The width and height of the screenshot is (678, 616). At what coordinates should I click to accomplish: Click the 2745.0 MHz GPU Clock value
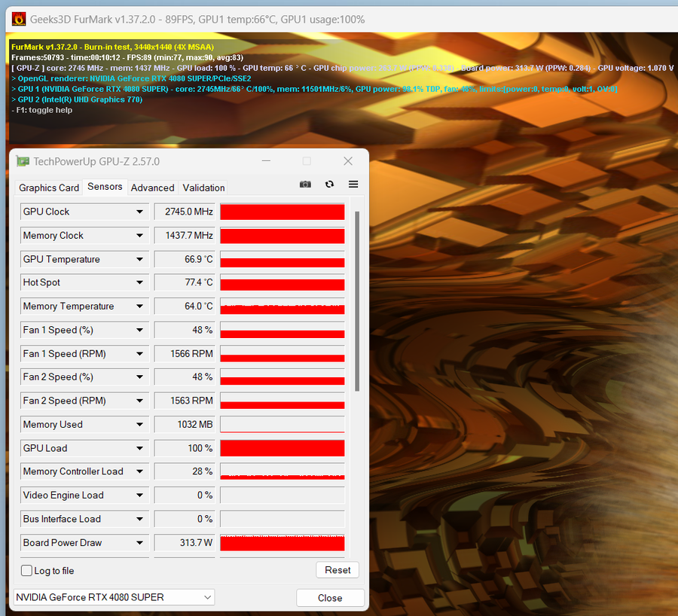click(x=185, y=212)
